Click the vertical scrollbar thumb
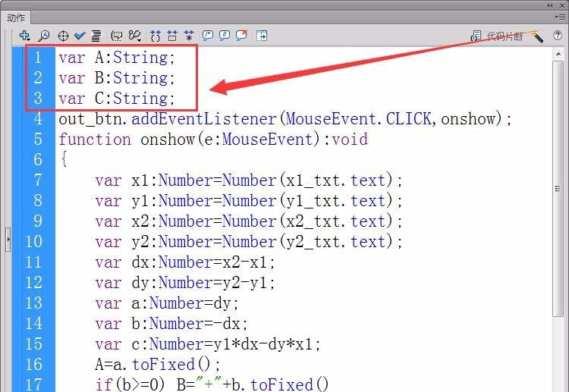569x392 pixels. tap(558, 189)
